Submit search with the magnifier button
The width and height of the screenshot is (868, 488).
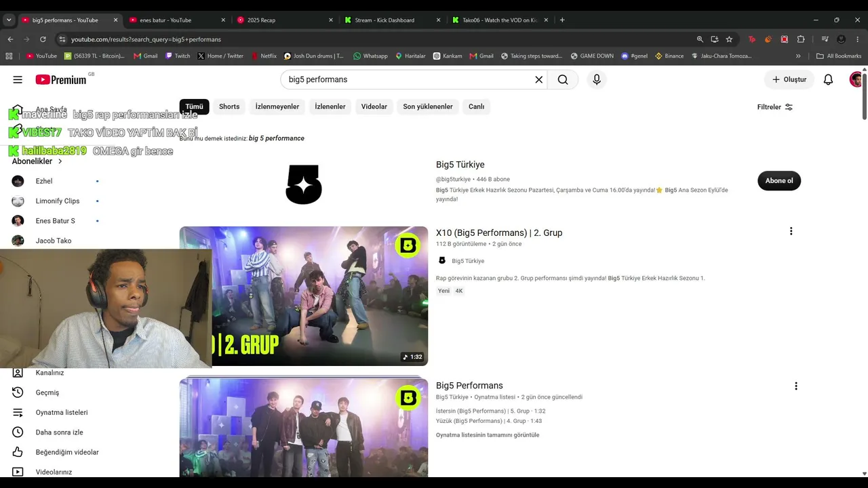(563, 79)
